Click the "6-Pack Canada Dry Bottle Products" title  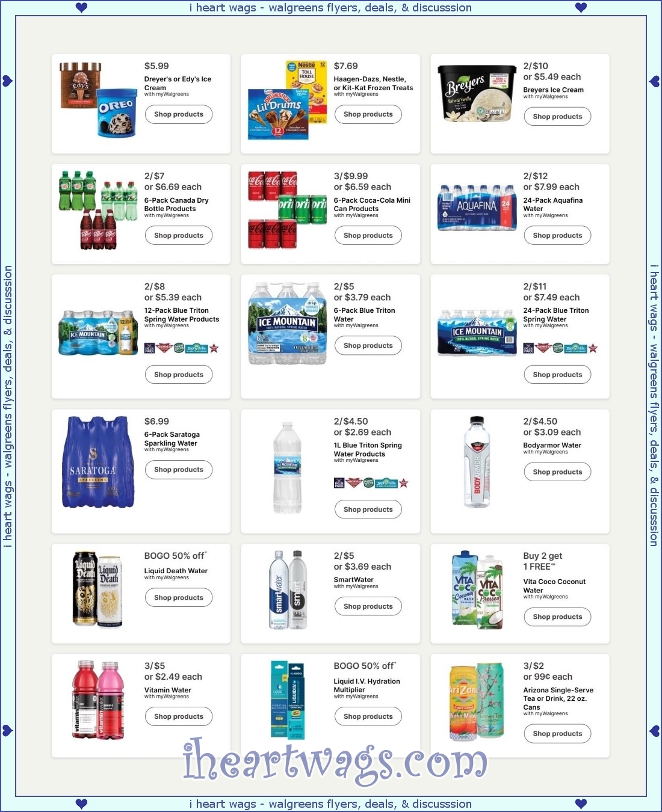click(x=176, y=205)
